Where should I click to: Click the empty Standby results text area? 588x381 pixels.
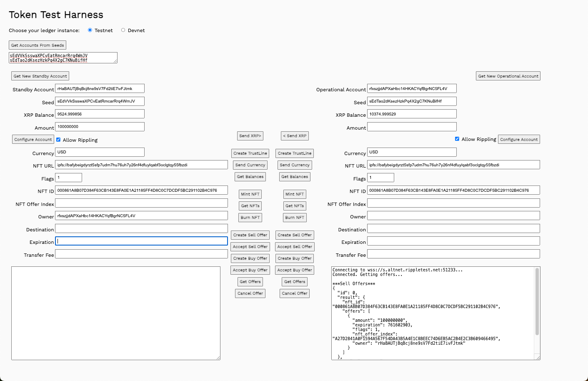(115, 313)
